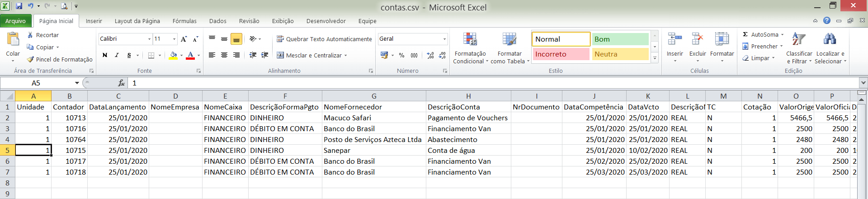The width and height of the screenshot is (868, 199).
Task: Apply thousands separator 000 icon
Action: 414,55
